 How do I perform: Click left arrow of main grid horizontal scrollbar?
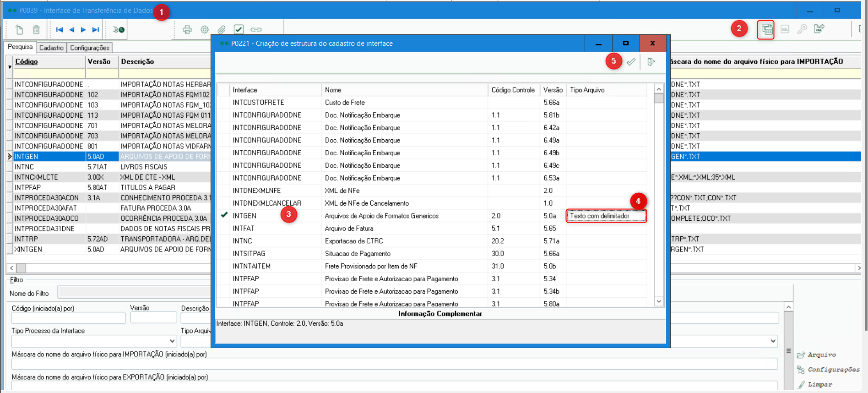[x=12, y=268]
